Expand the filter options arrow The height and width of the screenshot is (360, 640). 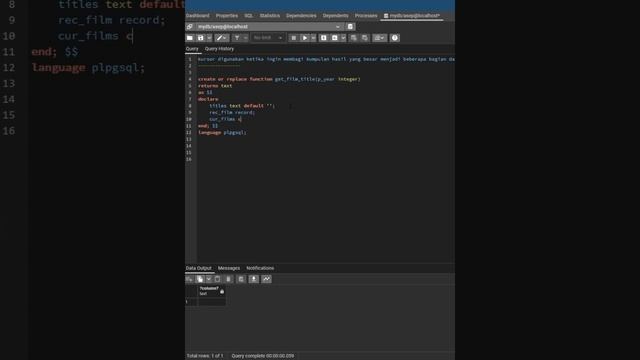pyautogui.click(x=245, y=38)
